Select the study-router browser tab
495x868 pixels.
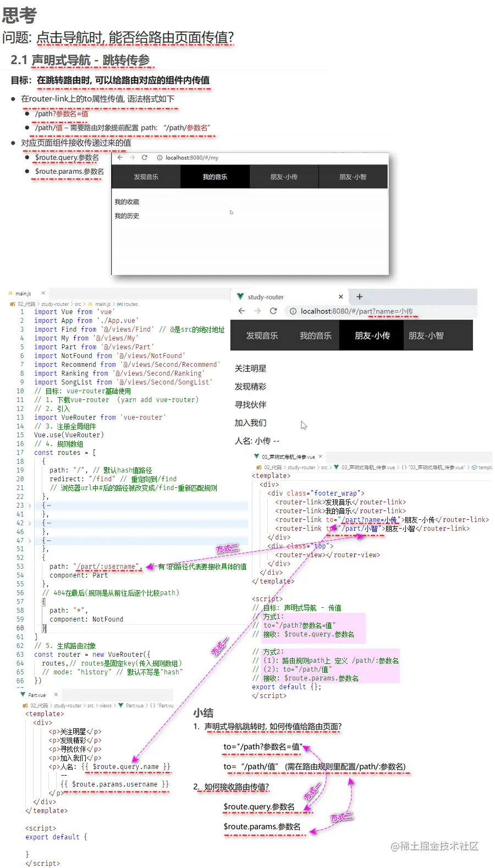pos(290,296)
